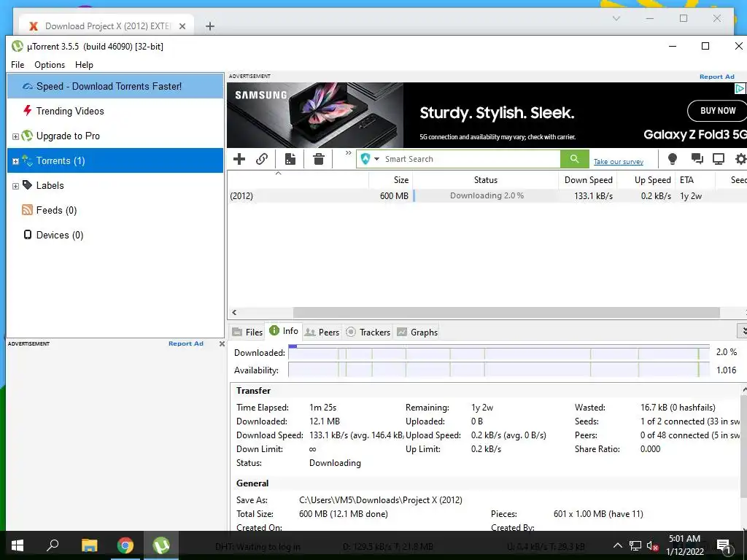Switch to the Files tab
Image resolution: width=747 pixels, height=560 pixels.
[247, 332]
